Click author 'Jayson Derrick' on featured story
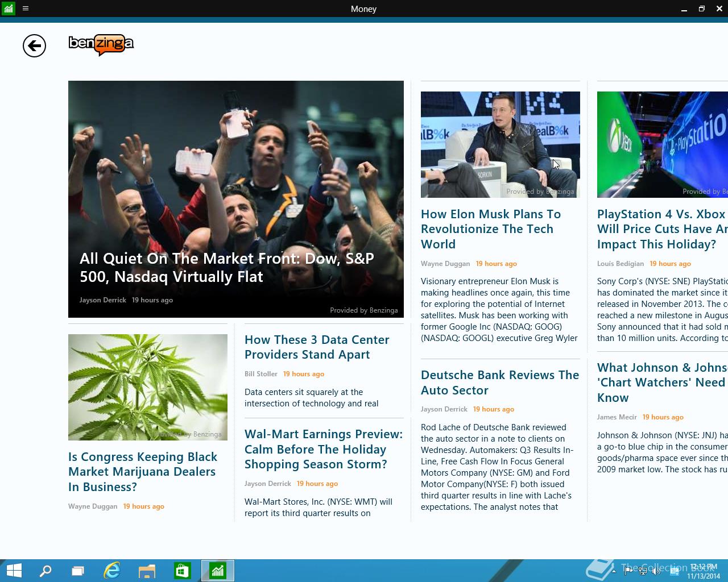Viewport: 728px width, 582px height. pos(103,300)
